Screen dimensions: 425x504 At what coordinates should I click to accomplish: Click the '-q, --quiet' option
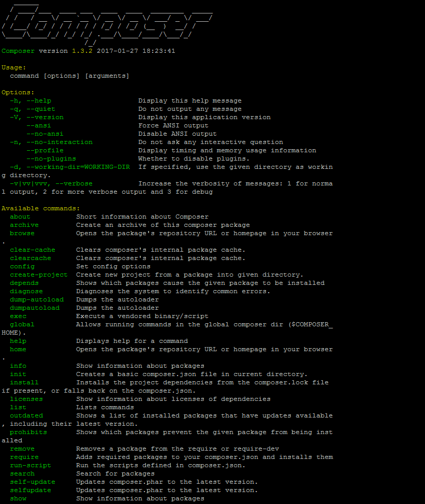point(33,109)
